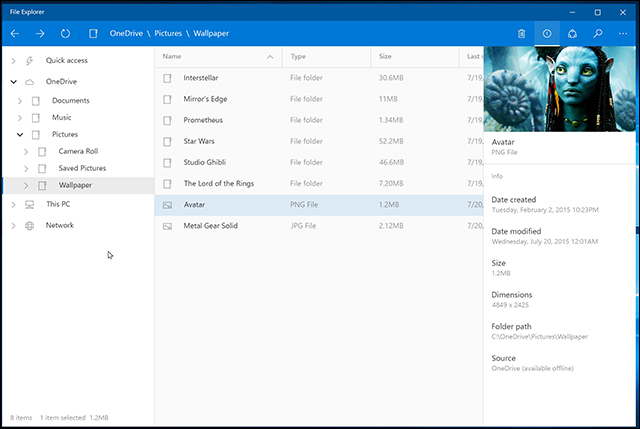
Task: Click the Prometheus folder icon
Action: 167,120
